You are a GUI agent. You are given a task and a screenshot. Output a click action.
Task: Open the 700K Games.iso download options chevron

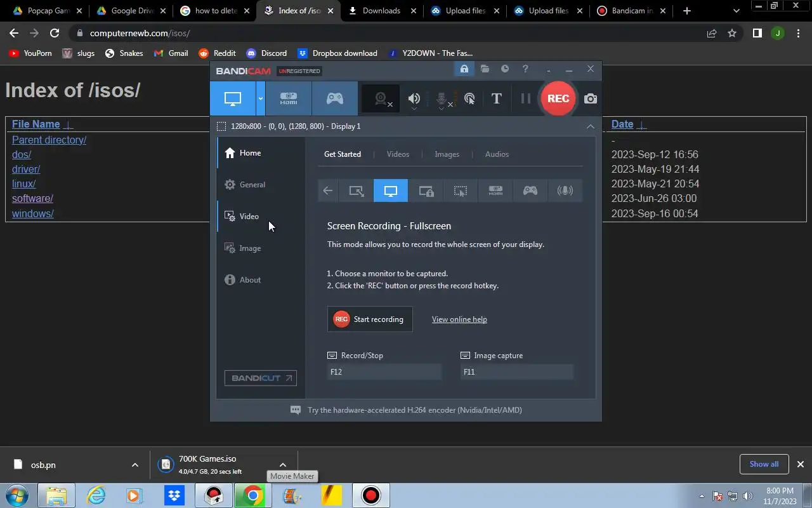pos(283,465)
